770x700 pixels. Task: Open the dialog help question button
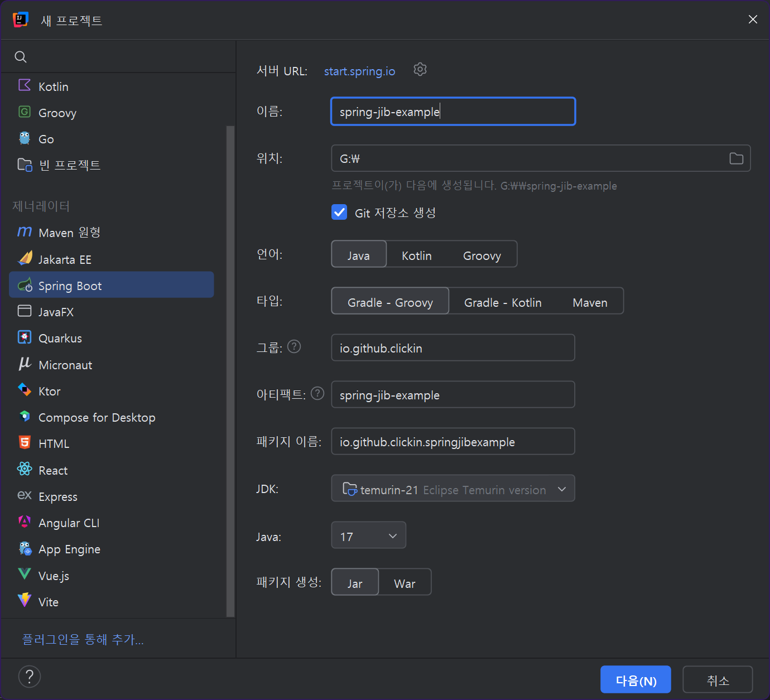(30, 677)
